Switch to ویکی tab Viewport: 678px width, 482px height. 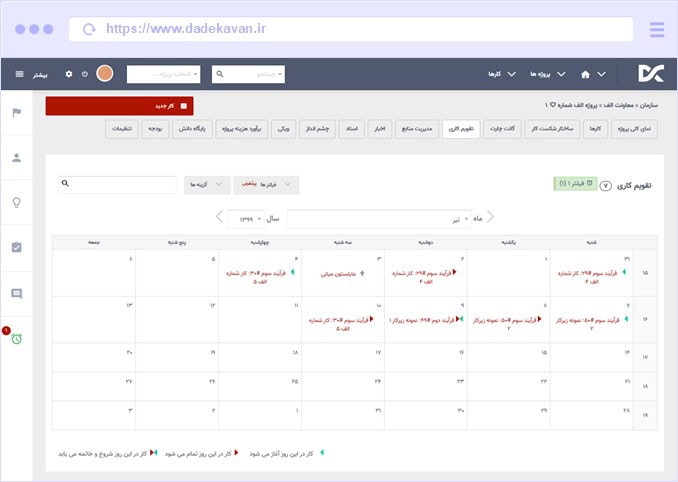point(283,129)
